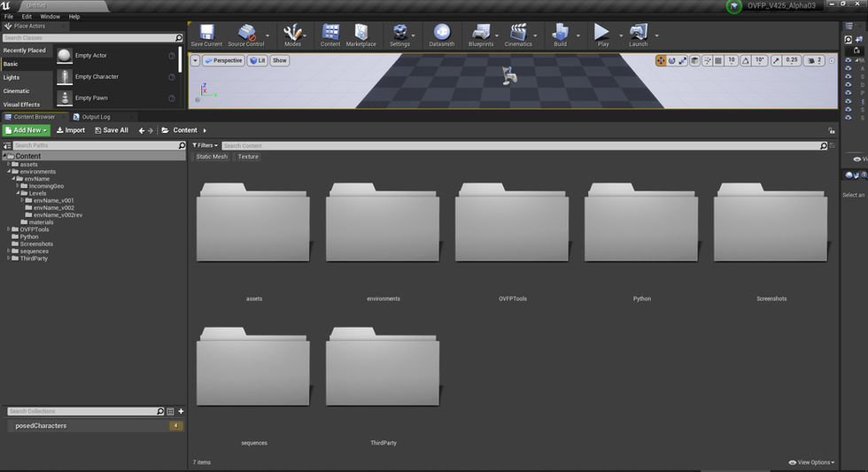Select the scale gizmo tool in viewport

coord(683,61)
